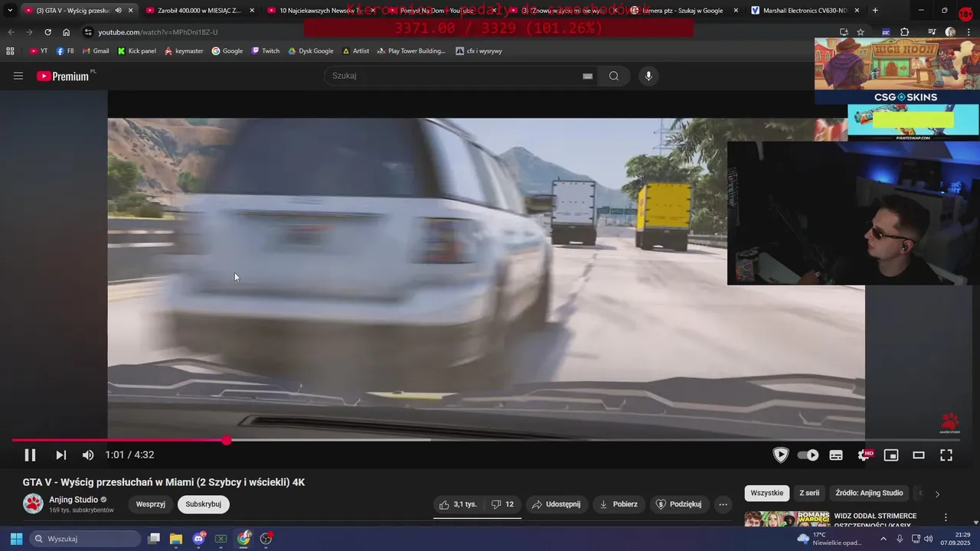Viewport: 980px width, 551px height.
Task: Click the Podziękuj thanks button
Action: (679, 504)
